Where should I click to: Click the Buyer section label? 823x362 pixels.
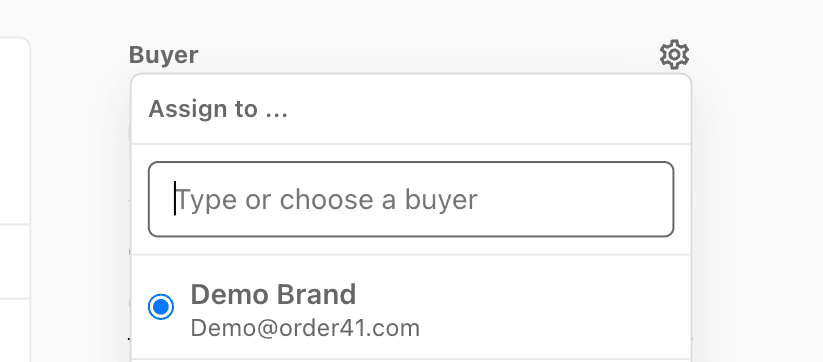(x=163, y=55)
